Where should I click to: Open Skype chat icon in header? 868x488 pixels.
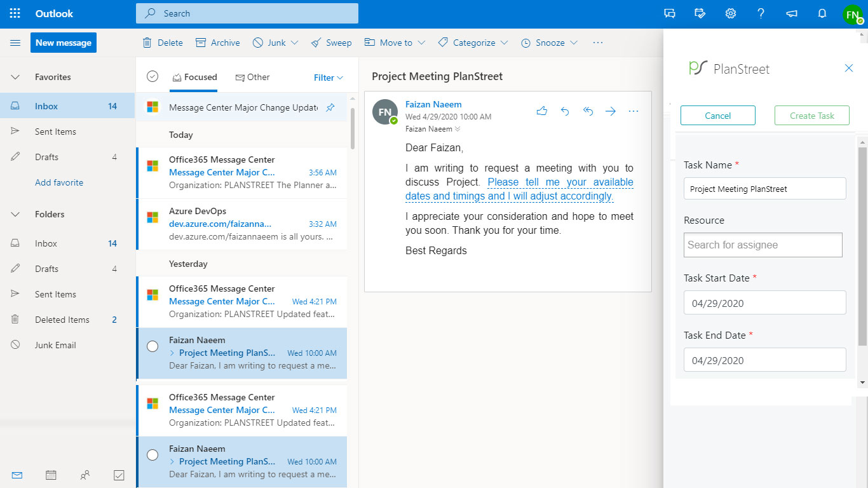(x=670, y=13)
